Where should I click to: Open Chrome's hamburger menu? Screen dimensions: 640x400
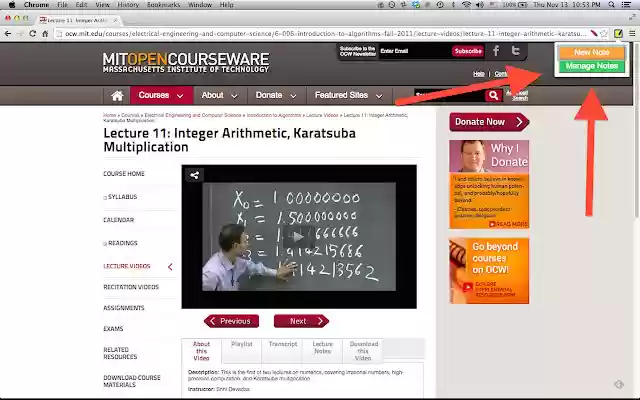(x=632, y=33)
